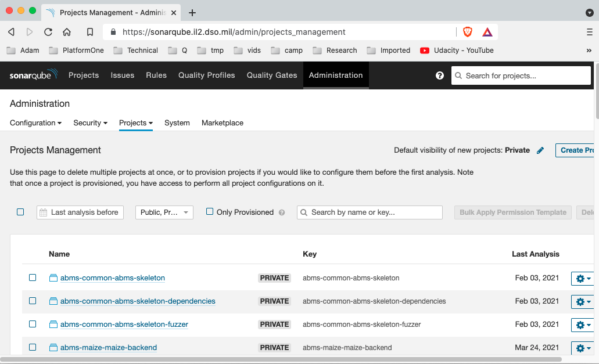599x364 pixels.
Task: Open gear actions dropdown for abms-common-abms-skeleton-fuzzer
Action: [582, 325]
